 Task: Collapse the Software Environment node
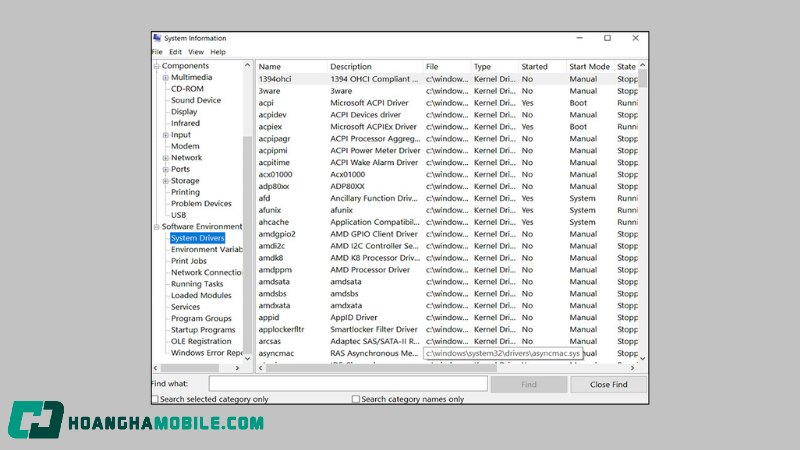coord(157,227)
